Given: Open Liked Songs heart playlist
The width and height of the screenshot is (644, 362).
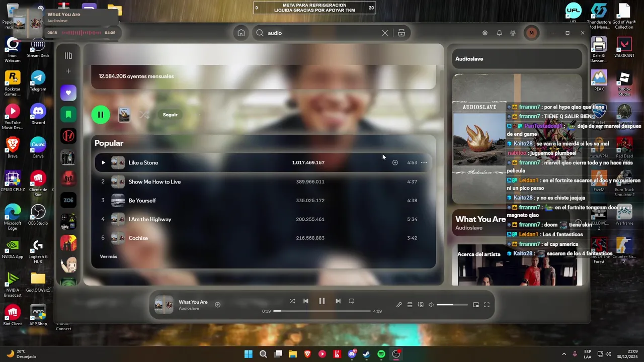Looking at the screenshot, I should point(68,93).
